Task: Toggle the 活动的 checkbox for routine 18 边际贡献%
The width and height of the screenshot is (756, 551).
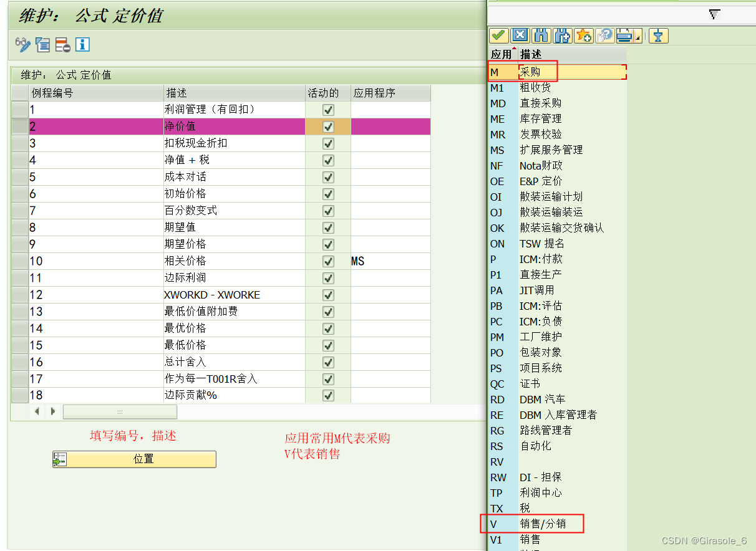Action: 328,395
